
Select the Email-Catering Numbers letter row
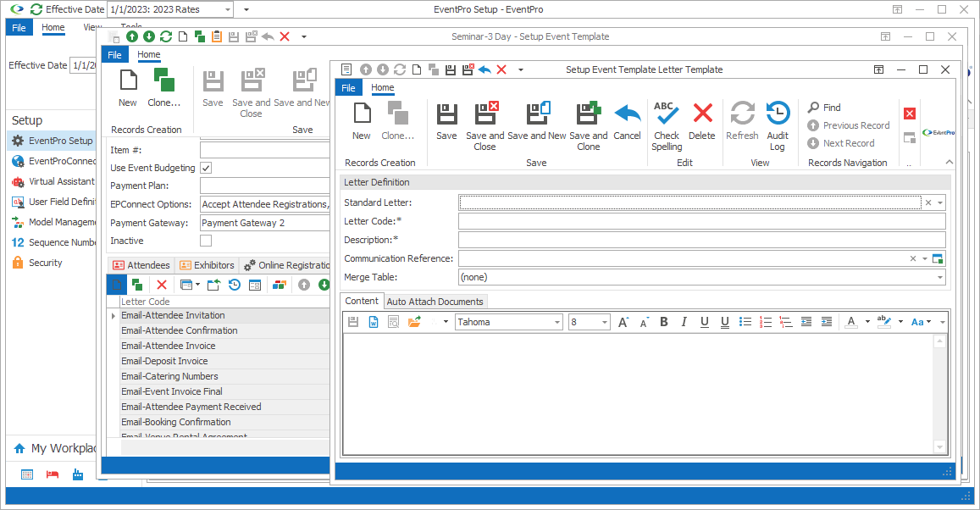pos(224,376)
